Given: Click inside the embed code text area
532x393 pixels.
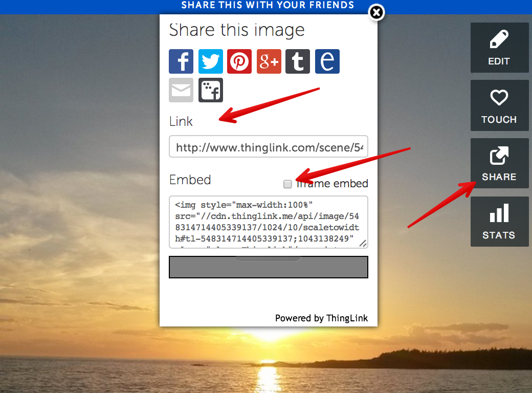Looking at the screenshot, I should pyautogui.click(x=269, y=222).
